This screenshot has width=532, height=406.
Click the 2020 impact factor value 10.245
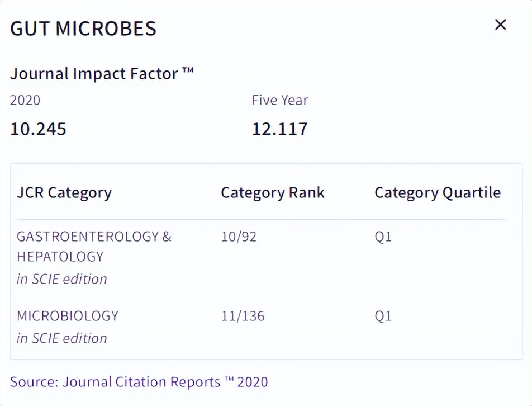point(37,129)
